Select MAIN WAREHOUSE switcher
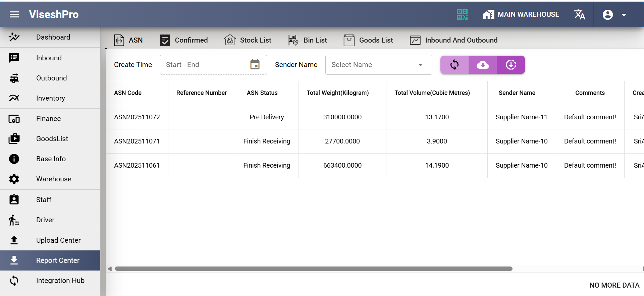644x296 pixels. point(521,14)
